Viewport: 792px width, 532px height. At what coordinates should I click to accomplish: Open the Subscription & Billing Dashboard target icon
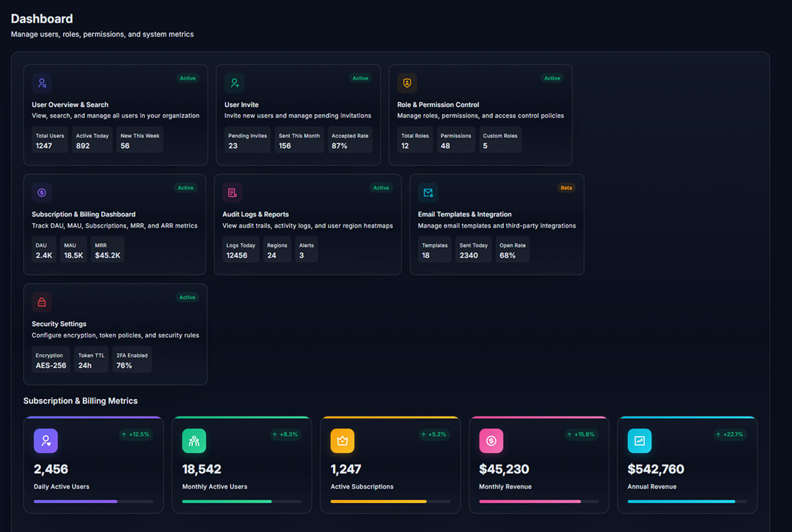pyautogui.click(x=42, y=192)
